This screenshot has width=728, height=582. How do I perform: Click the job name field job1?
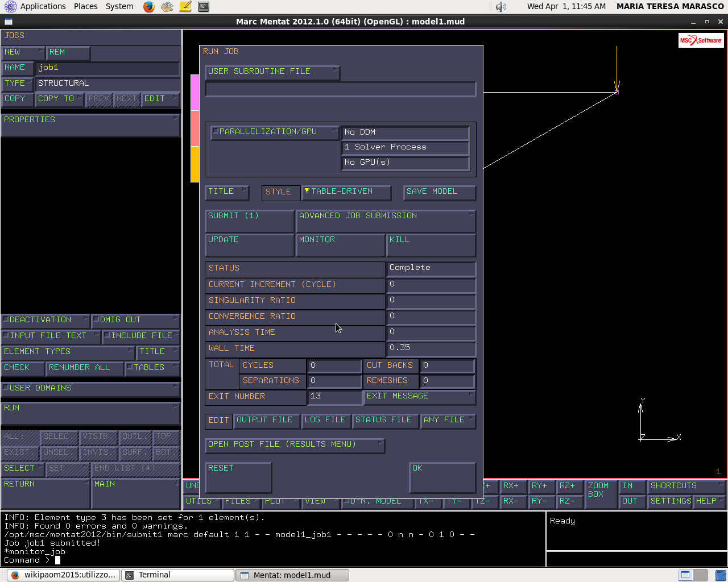pos(107,68)
